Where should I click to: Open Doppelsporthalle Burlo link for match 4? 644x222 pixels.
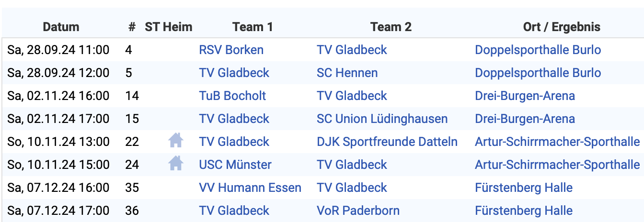pyautogui.click(x=538, y=50)
